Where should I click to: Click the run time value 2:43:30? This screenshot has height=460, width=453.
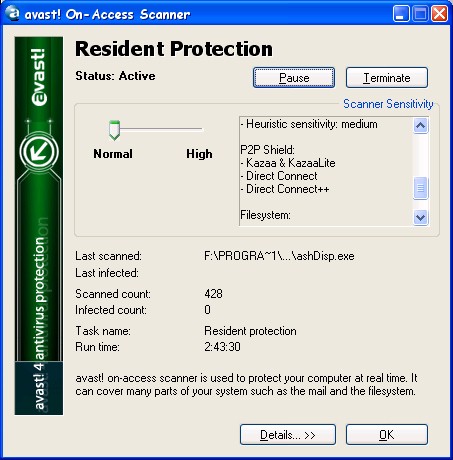pyautogui.click(x=222, y=347)
